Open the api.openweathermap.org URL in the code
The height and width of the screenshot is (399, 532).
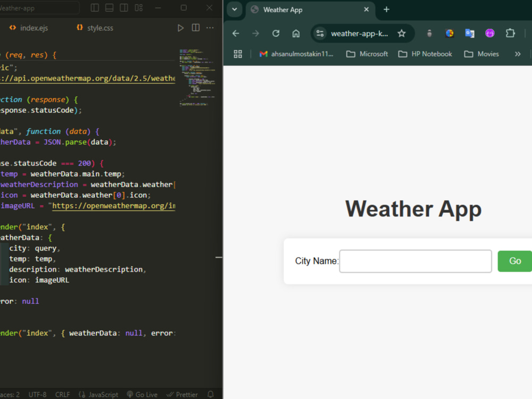pos(88,78)
